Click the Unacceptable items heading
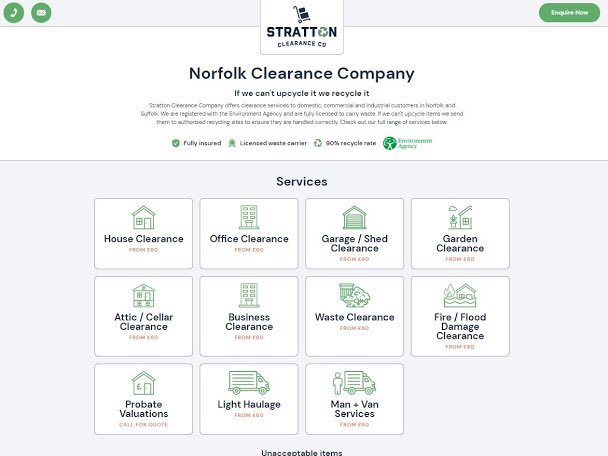Image resolution: width=608 pixels, height=456 pixels. coord(302,453)
